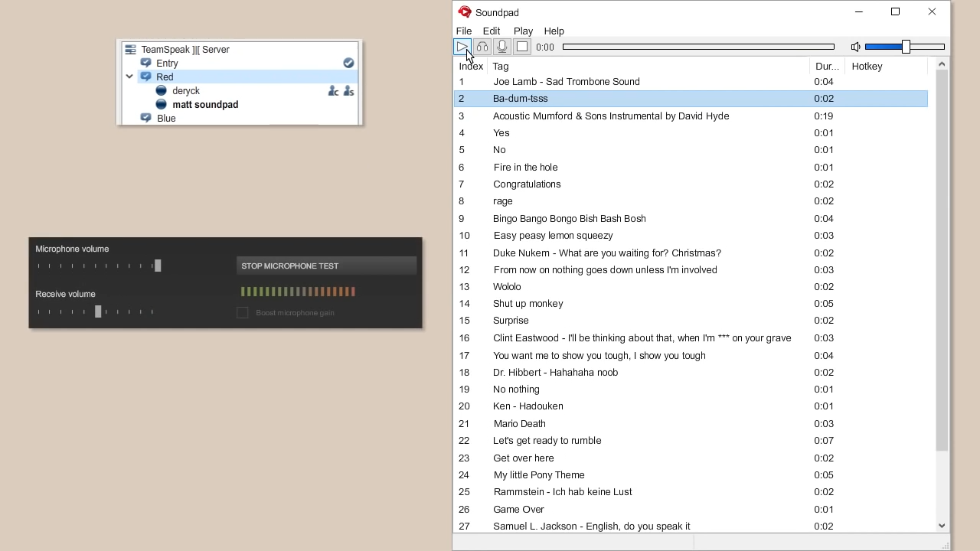Image resolution: width=980 pixels, height=551 pixels.
Task: Click the Soundpad logo in the title bar
Action: point(465,12)
